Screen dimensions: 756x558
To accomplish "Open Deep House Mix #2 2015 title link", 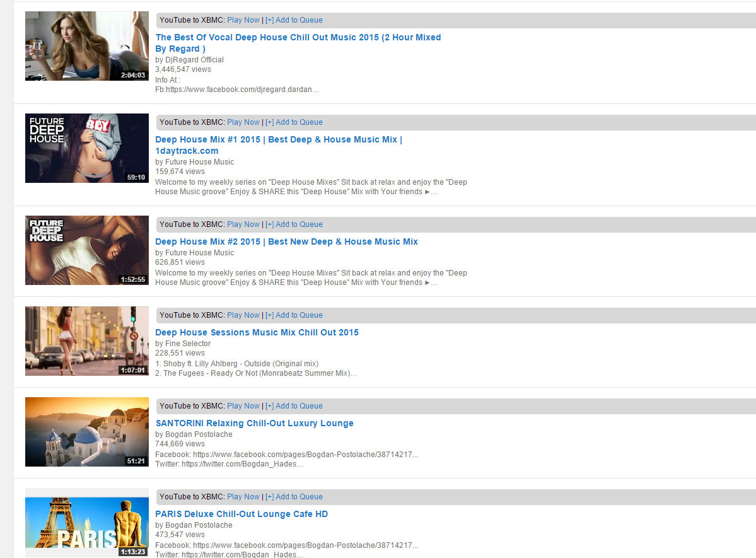I will point(286,241).
